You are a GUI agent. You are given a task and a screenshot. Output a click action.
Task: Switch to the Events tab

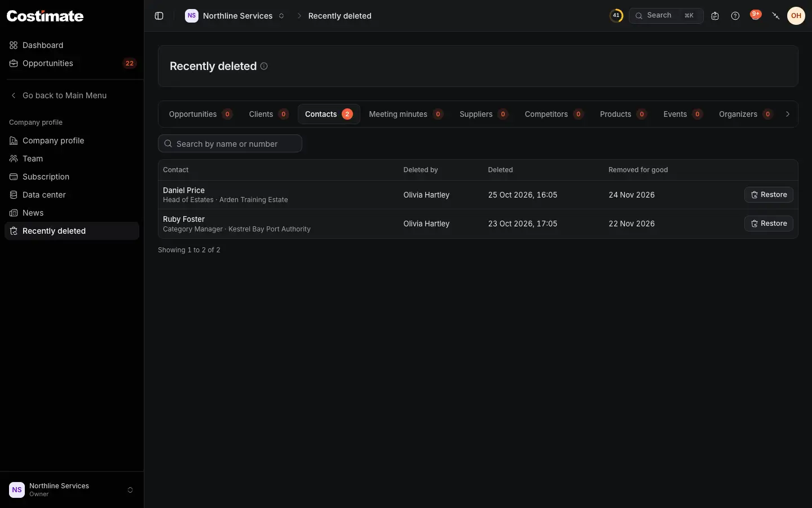point(682,114)
